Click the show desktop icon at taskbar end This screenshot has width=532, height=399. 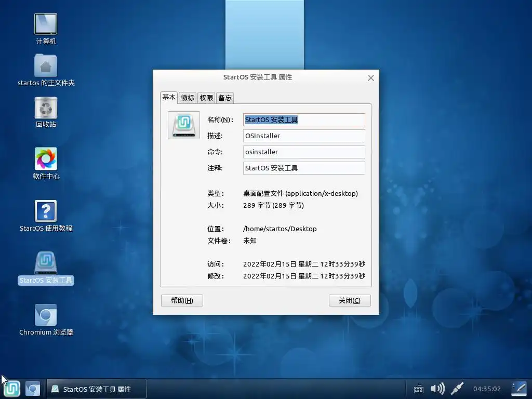(x=519, y=389)
